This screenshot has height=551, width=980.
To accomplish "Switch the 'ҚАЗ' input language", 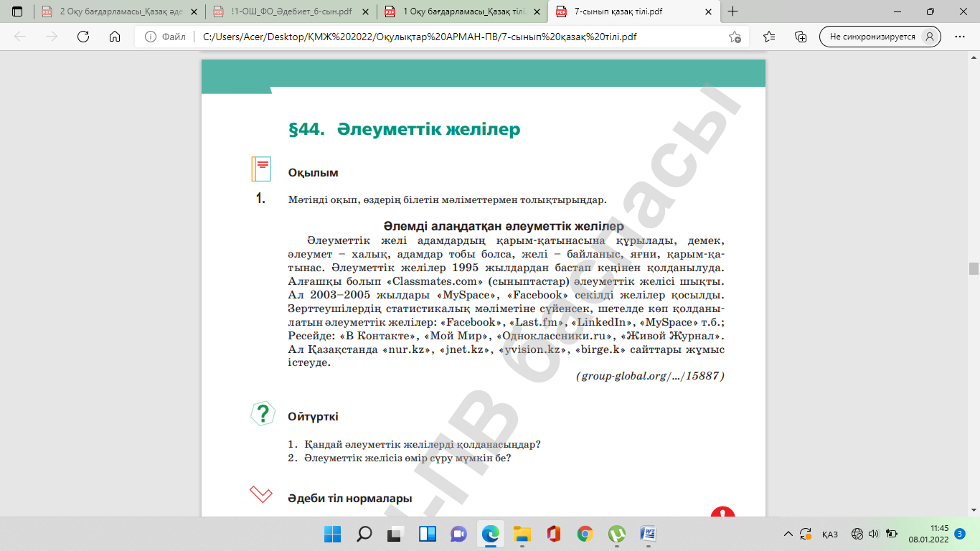I will click(x=830, y=534).
